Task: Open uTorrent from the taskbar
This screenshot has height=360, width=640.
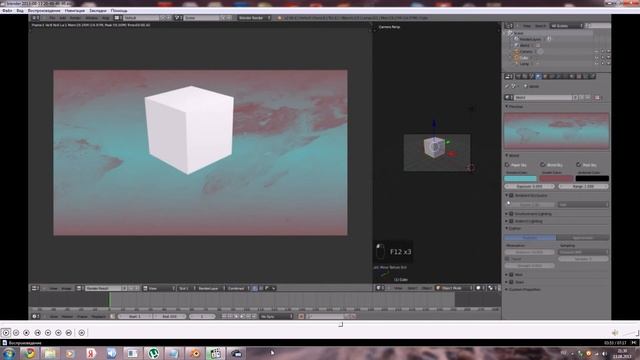Action: point(153,353)
